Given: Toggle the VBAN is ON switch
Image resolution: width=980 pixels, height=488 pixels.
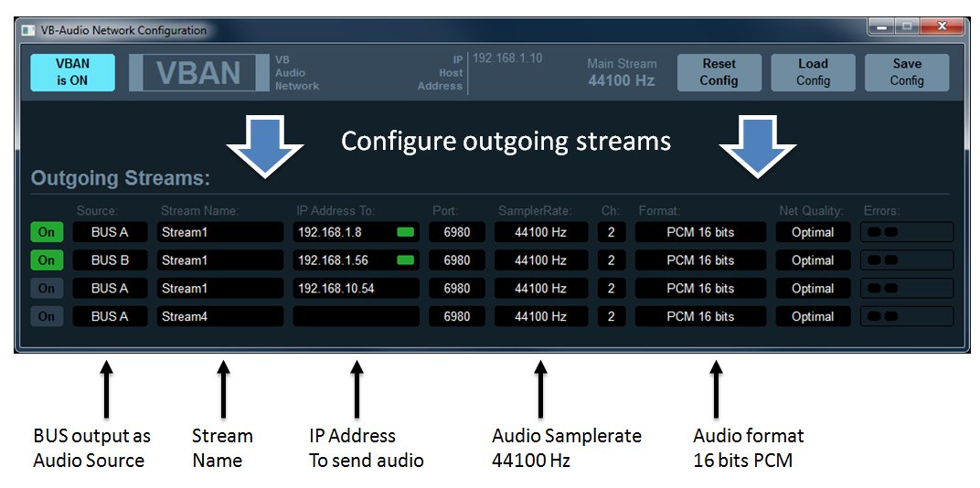Looking at the screenshot, I should (x=73, y=73).
